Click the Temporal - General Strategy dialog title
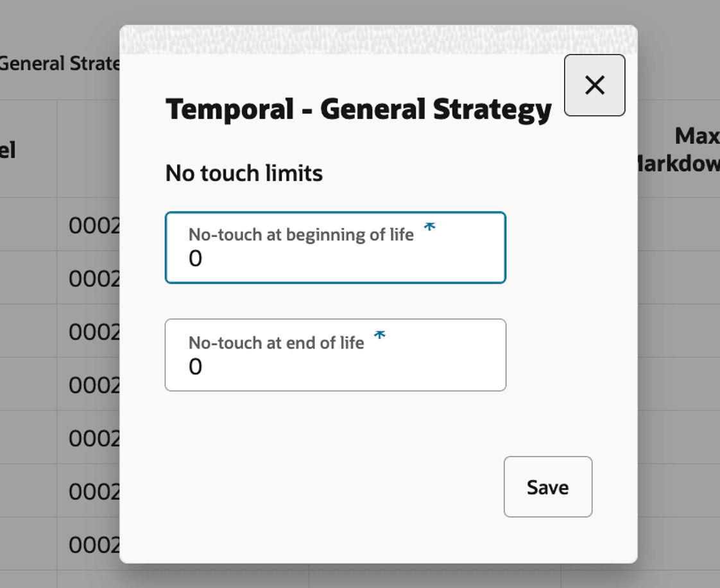Screen dimensions: 720x588 tap(358, 109)
